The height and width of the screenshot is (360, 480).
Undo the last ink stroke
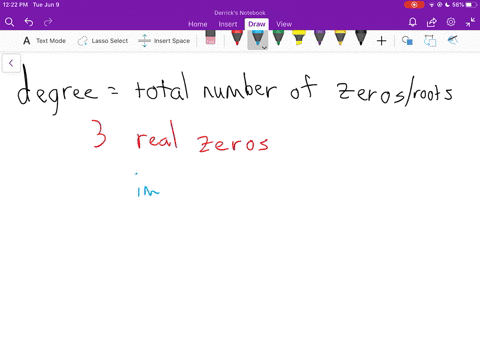[x=29, y=22]
